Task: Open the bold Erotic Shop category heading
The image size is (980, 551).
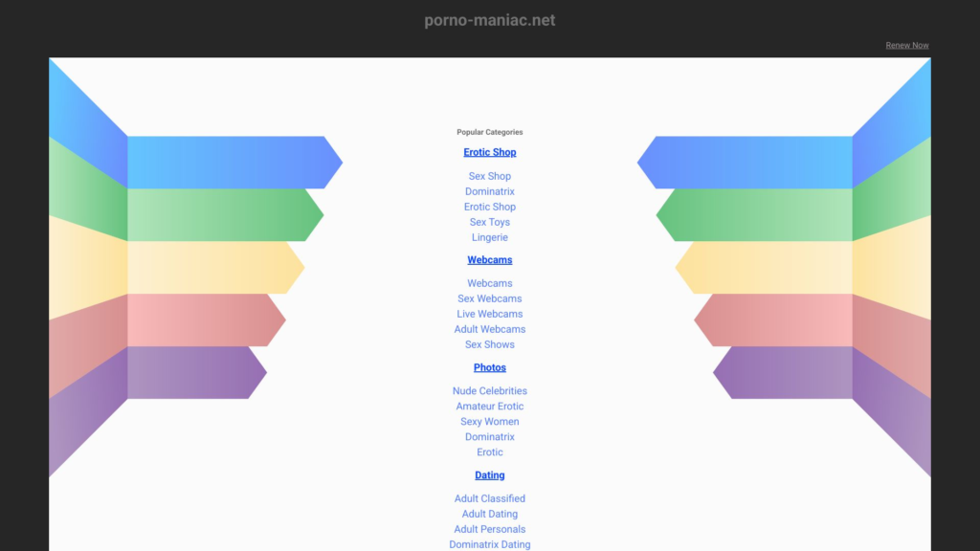Action: [x=489, y=152]
